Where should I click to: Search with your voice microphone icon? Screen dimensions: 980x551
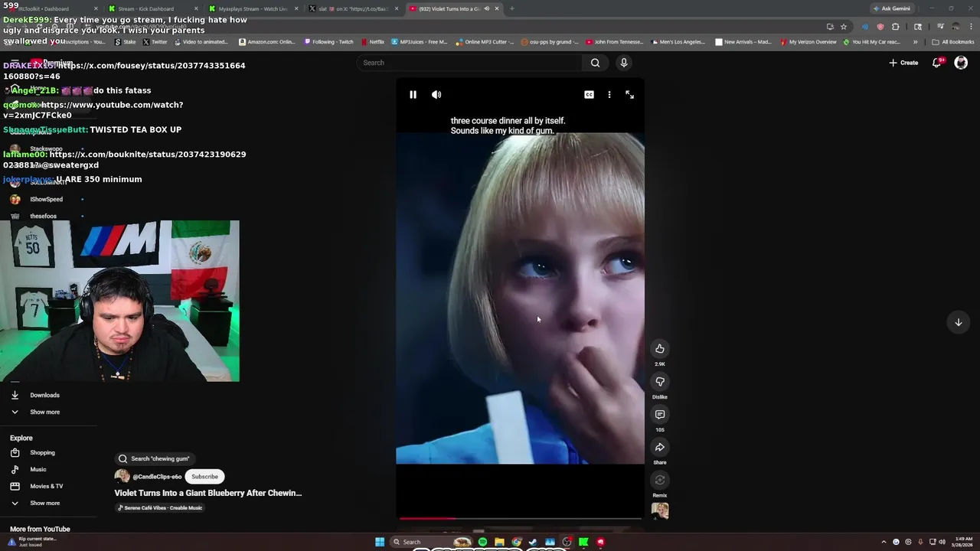click(624, 63)
